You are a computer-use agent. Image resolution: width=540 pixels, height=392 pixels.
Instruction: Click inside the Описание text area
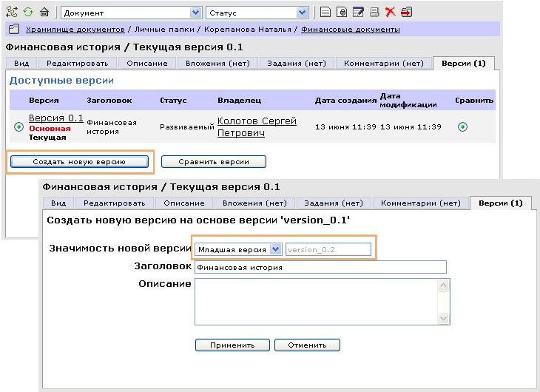point(316,302)
